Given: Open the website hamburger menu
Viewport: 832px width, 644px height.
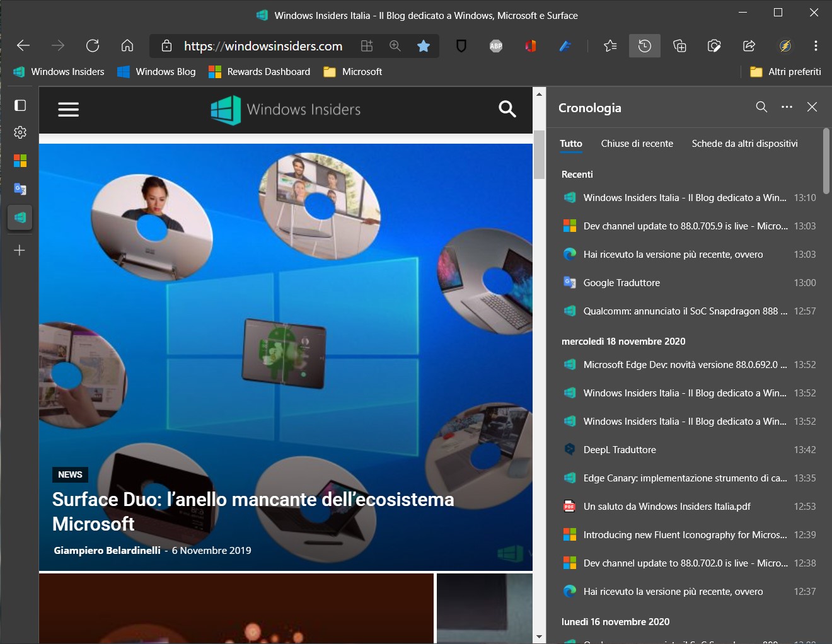Looking at the screenshot, I should click(x=69, y=110).
